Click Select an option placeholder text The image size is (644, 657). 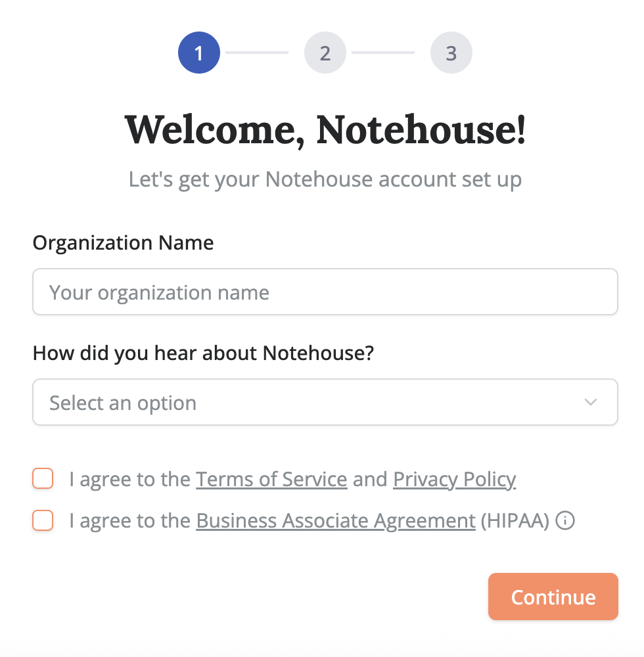[122, 402]
